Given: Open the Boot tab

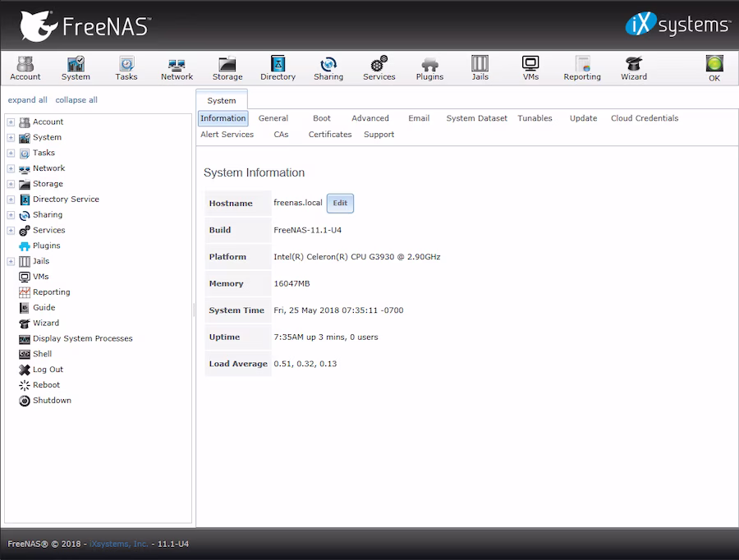Looking at the screenshot, I should click(x=321, y=118).
